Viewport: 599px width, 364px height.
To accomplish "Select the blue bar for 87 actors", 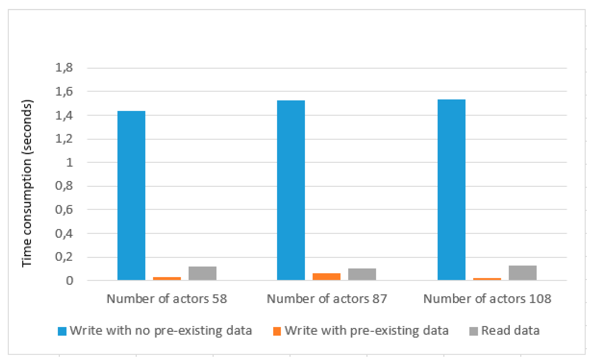I will 291,190.
